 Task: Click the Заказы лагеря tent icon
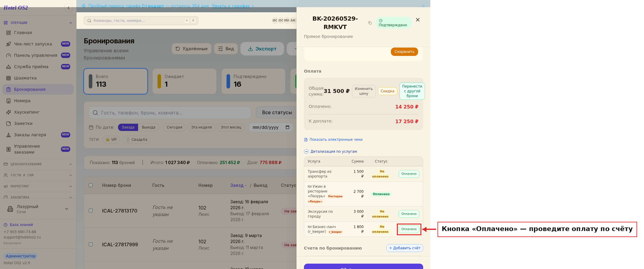tap(8, 135)
